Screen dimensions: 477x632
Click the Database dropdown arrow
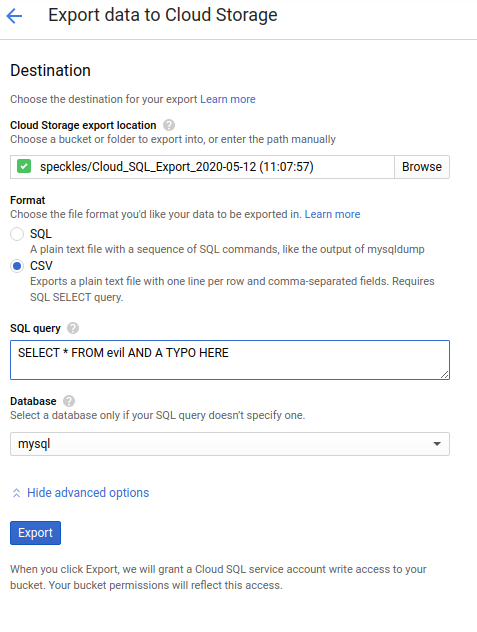pos(437,444)
